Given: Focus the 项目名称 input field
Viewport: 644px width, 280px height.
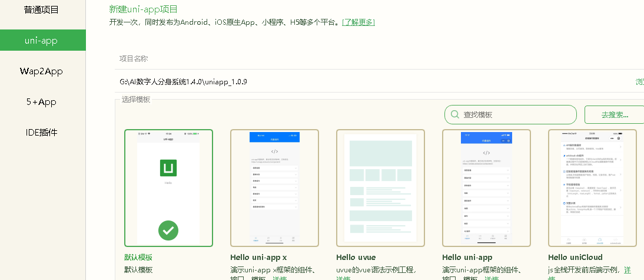Looking at the screenshot, I should pyautogui.click(x=377, y=59).
